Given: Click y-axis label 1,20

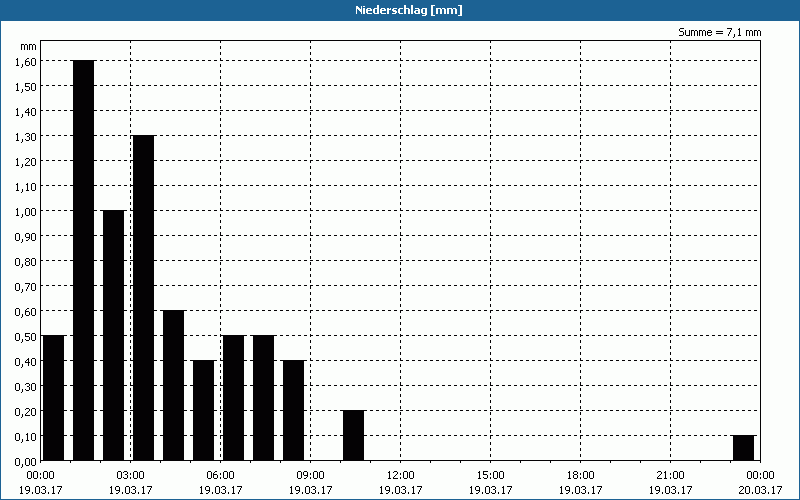Looking at the screenshot, I should click(x=26, y=161).
